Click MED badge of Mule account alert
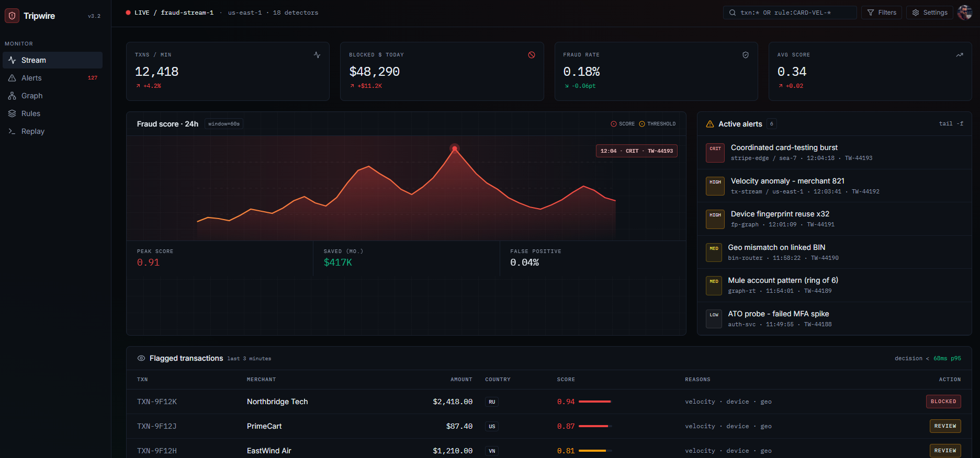The height and width of the screenshot is (458, 980). pyautogui.click(x=714, y=285)
